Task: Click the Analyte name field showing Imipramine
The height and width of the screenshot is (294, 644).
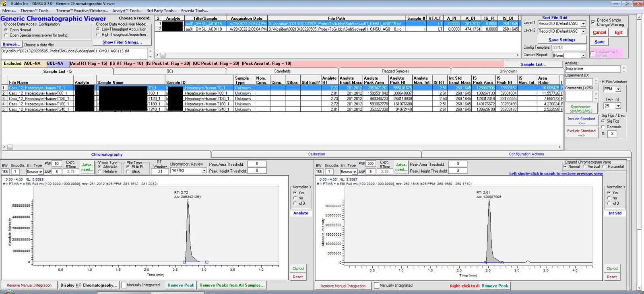Action: (592, 69)
